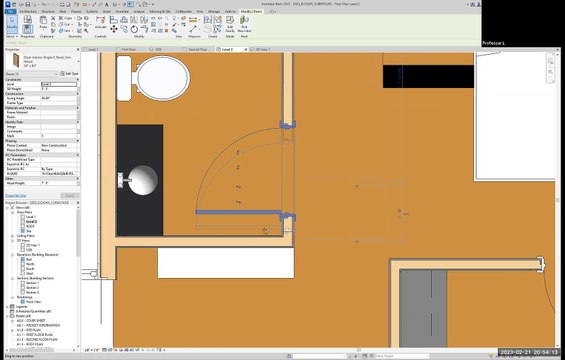Screen dimensions: 565x360
Task: Collapse the Identity Data section
Action: (x=78, y=122)
